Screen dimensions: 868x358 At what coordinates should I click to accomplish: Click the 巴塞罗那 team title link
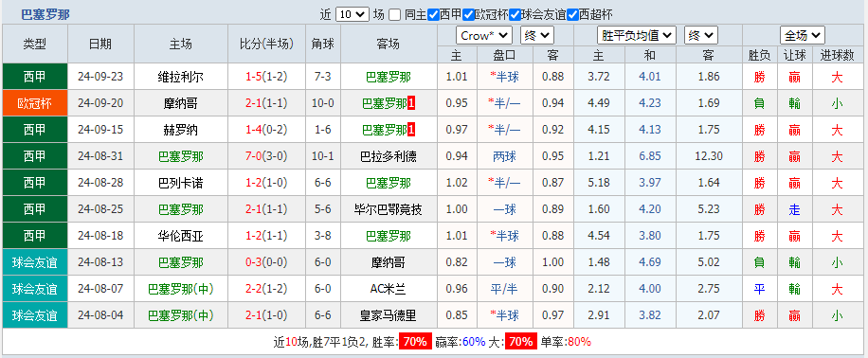click(x=45, y=15)
